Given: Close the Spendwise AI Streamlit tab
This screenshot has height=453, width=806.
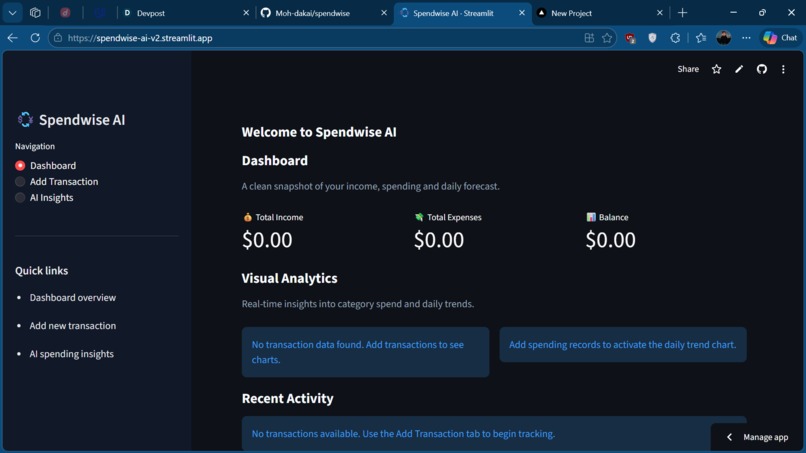Looking at the screenshot, I should point(522,13).
